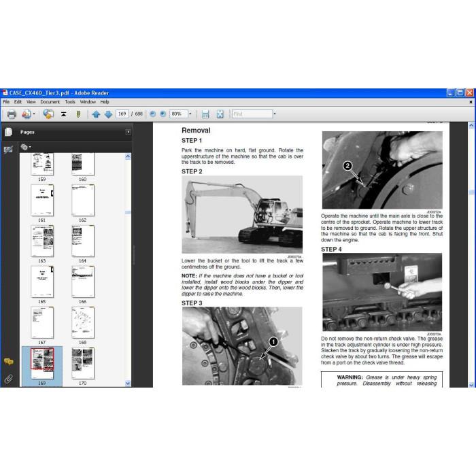This screenshot has width=476, height=476.
Task: Open the Signatures panel icon in sidebar
Action: [8, 150]
